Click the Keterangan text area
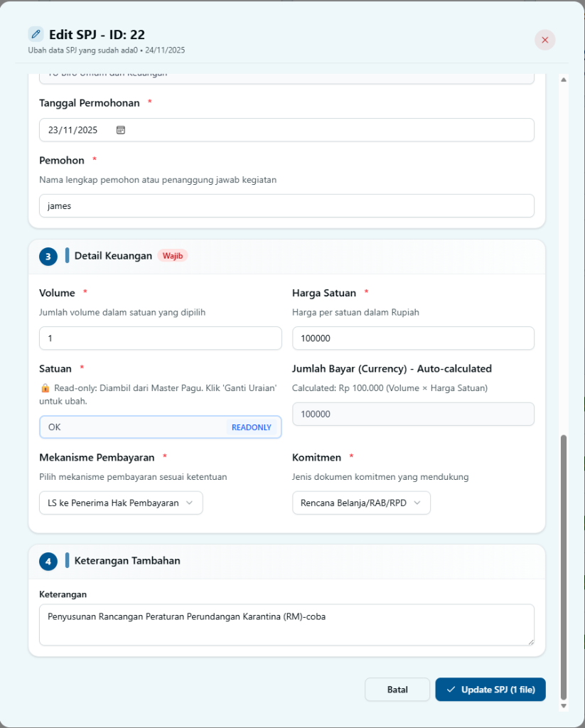585x728 pixels. [x=286, y=625]
